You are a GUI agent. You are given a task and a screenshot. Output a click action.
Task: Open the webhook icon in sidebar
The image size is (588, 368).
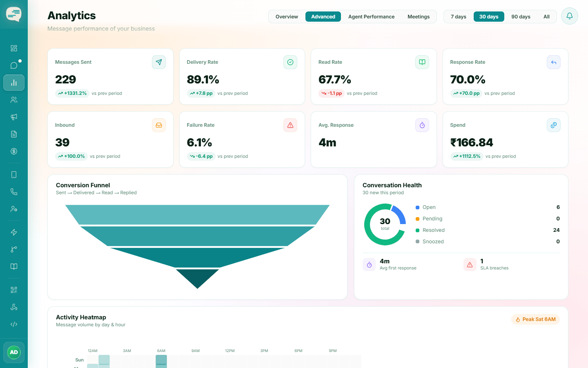14,307
